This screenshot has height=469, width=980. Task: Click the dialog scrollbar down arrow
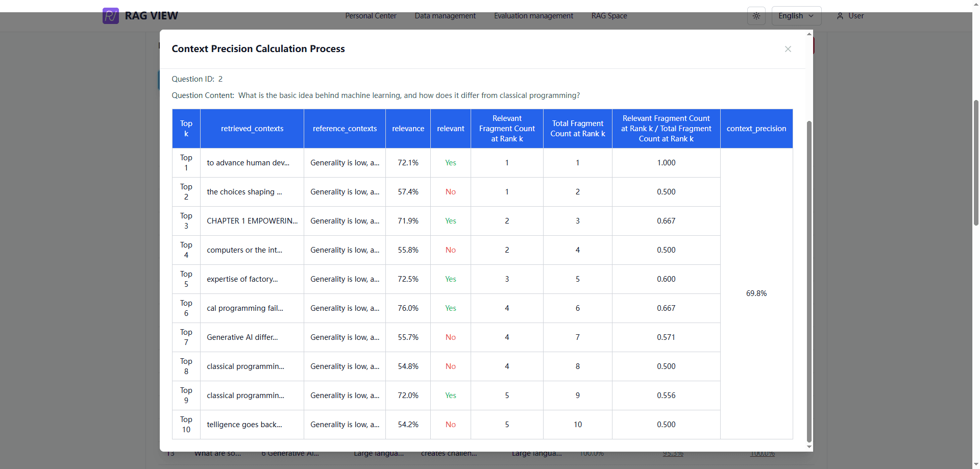coord(809,447)
